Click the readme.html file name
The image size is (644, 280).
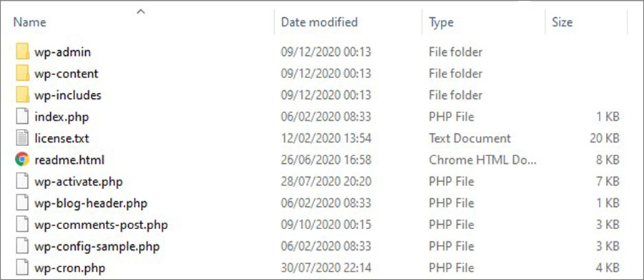pos(69,160)
